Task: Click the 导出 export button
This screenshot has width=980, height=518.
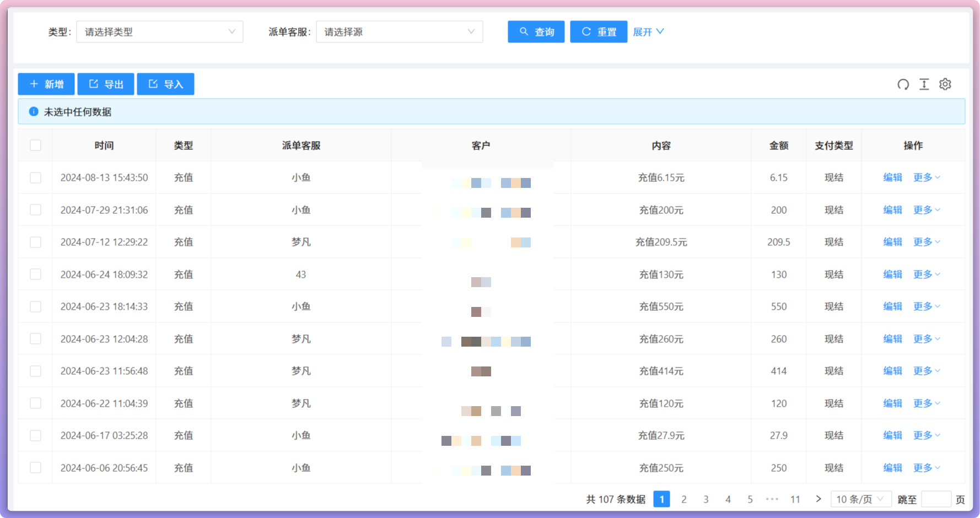Action: [x=106, y=84]
